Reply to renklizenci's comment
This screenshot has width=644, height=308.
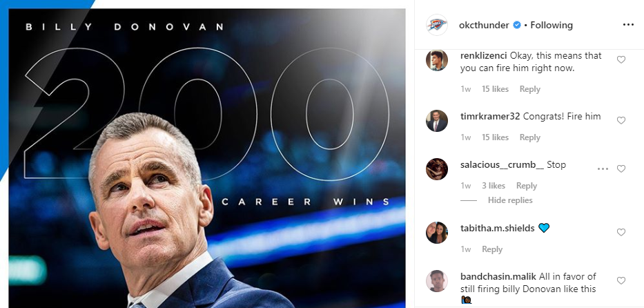(529, 89)
